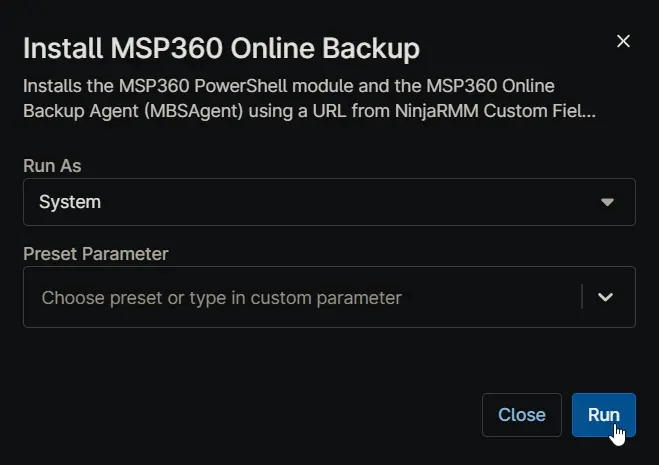Click the word MSP360 in the title
Image resolution: width=659 pixels, height=465 pixels.
pos(166,48)
